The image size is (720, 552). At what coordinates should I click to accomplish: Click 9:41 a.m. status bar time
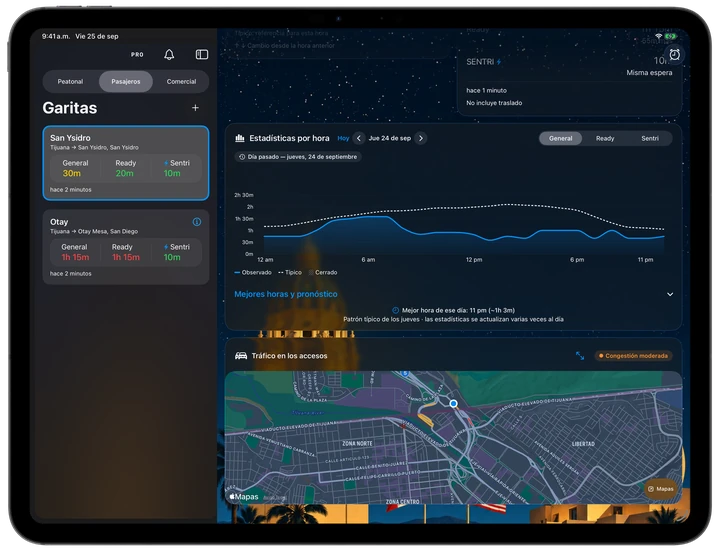(x=56, y=36)
